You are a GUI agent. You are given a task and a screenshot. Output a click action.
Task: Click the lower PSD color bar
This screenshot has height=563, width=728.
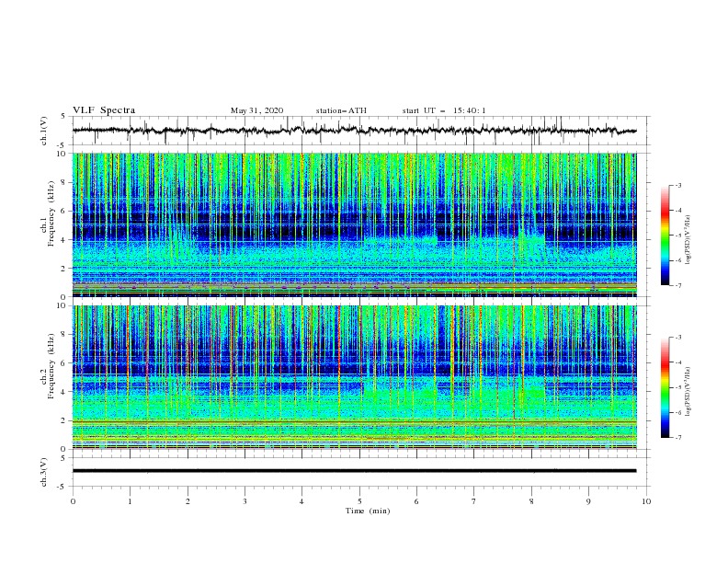pos(665,387)
